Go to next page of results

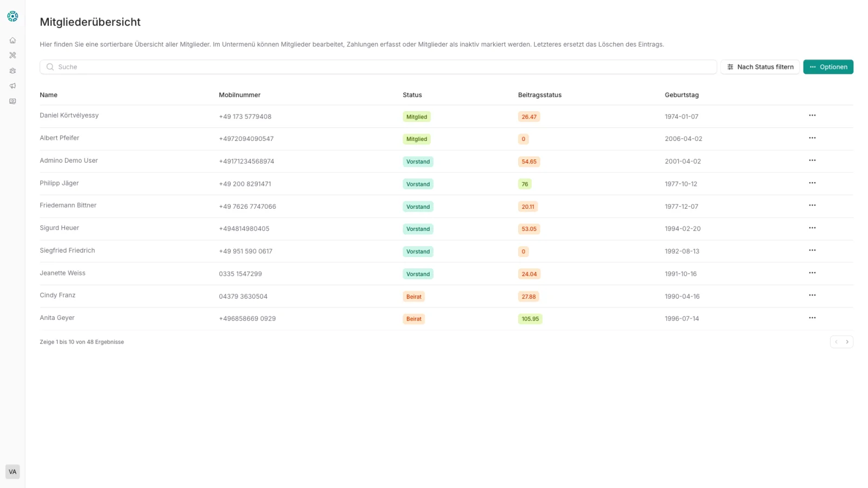(847, 342)
